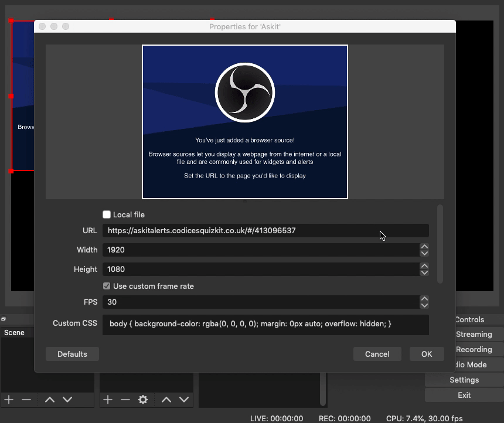The image size is (504, 423).
Task: Close the Askit properties dialog window
Action: [42, 26]
